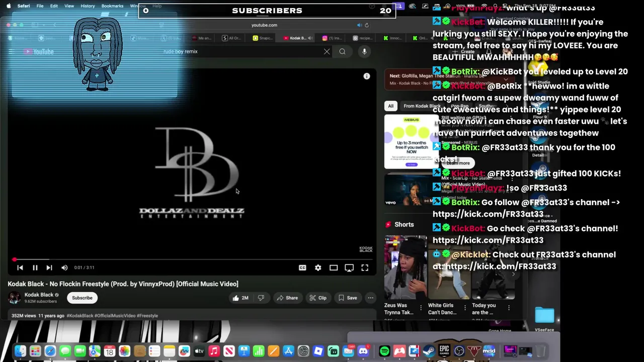Select the 'All' filter chip
Screen dimensions: 644x362
(x=390, y=106)
